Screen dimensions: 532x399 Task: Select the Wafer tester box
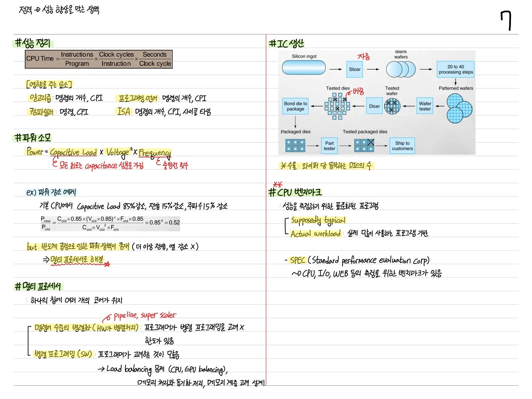pyautogui.click(x=425, y=106)
